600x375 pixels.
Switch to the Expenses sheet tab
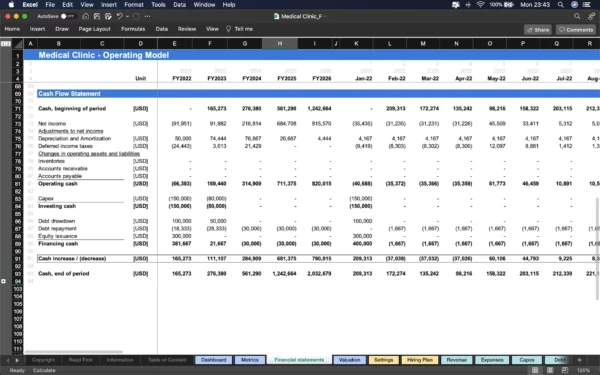pos(492,360)
